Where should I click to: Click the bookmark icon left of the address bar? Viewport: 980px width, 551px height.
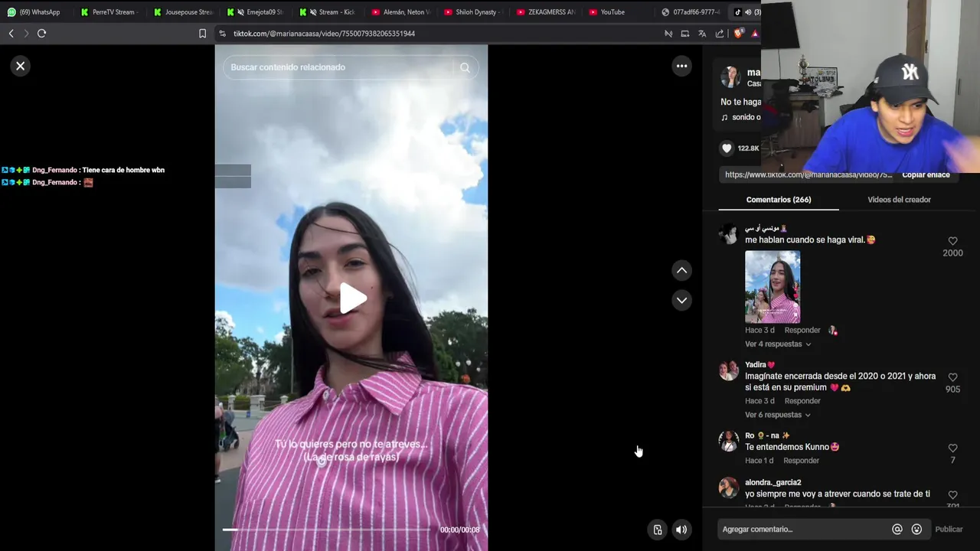point(202,34)
